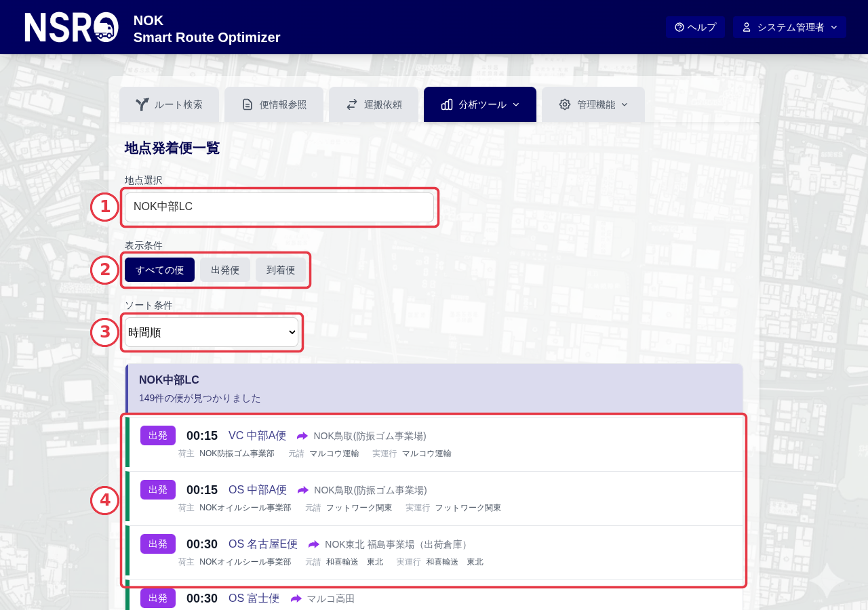Click the 00:30 time on OS 名古屋E便 row
This screenshot has height=610, width=868.
click(x=202, y=544)
